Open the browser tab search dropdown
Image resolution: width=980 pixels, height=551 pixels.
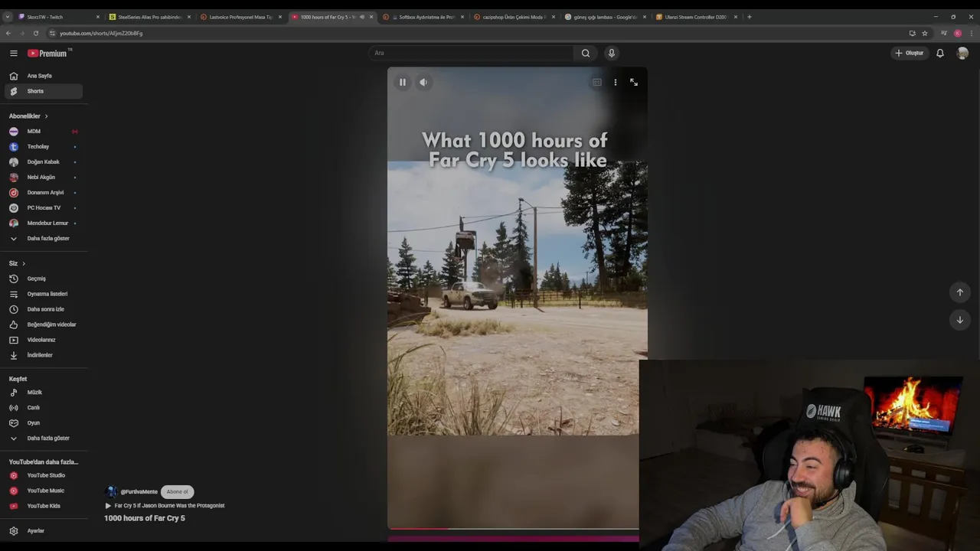8,17
